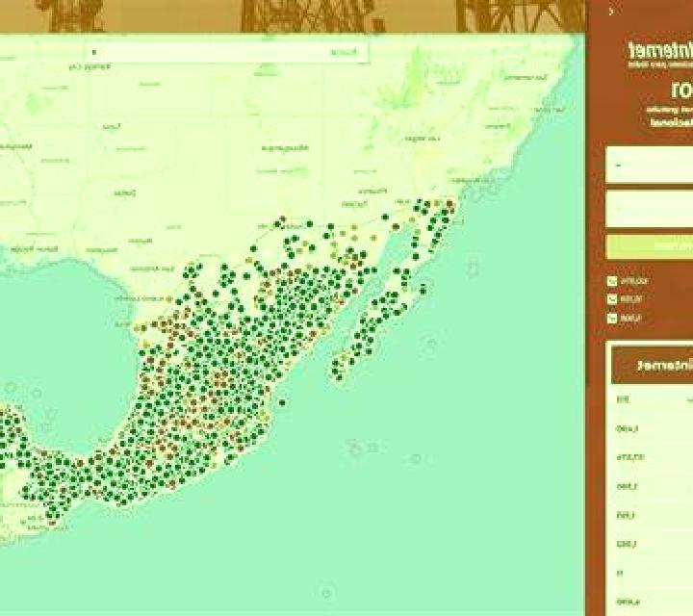Click the lone marker off the Pacific coast

pos(282,402)
